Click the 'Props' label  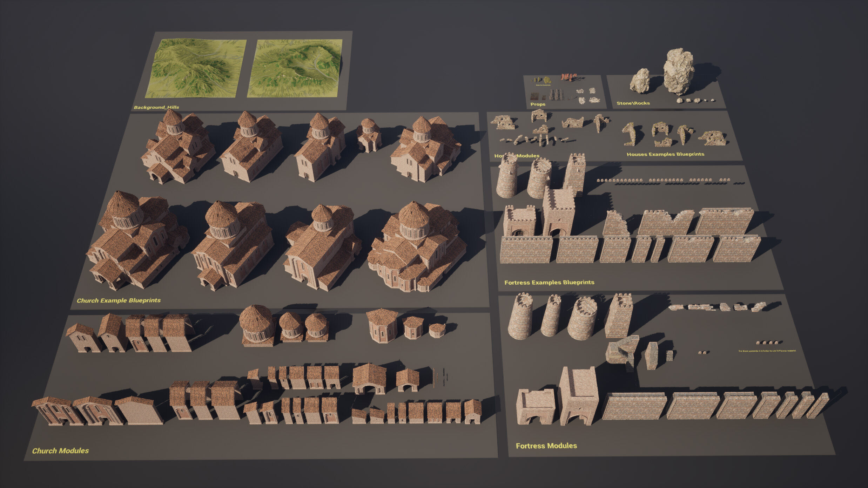coord(538,104)
